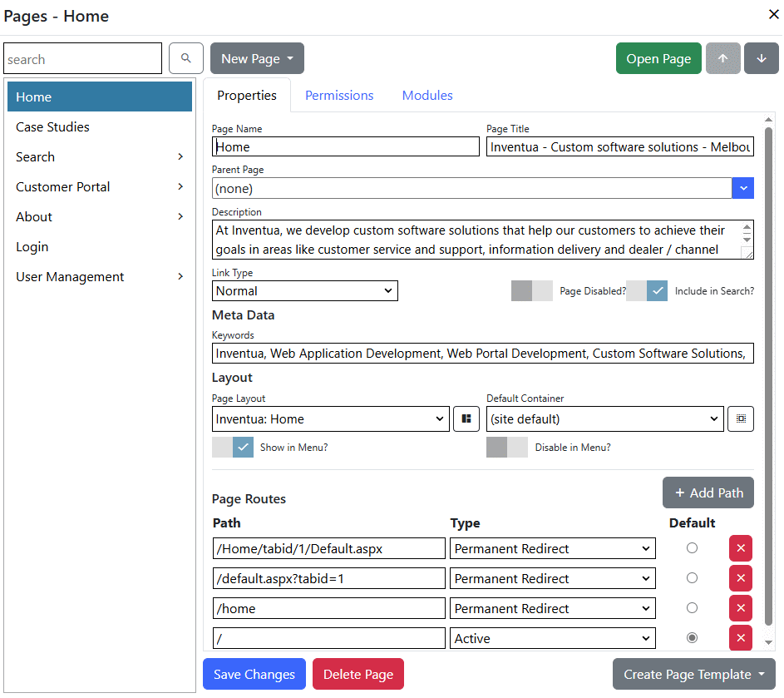Move the Home page up using arrow icon
This screenshot has height=698, width=784.
click(722, 58)
